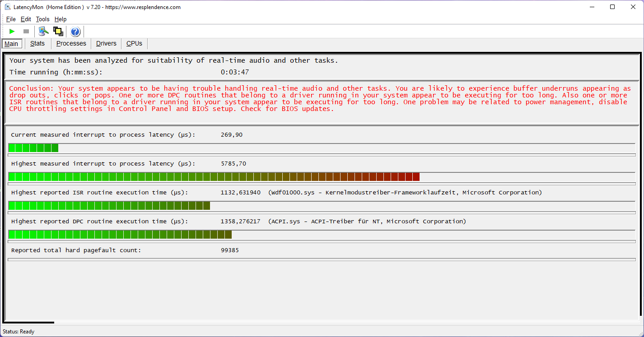Start monitoring with the green play icon
Screen dimensions: 644x337
point(12,31)
